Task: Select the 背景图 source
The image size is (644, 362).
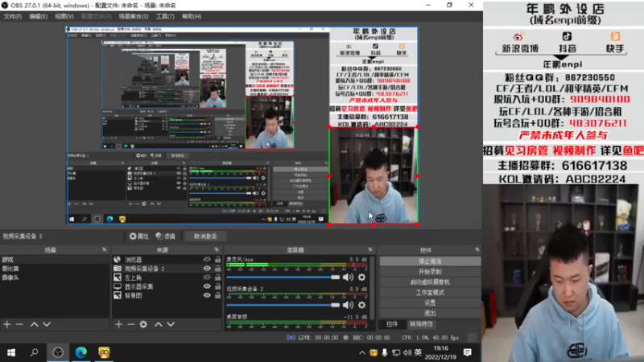Action: (x=134, y=295)
